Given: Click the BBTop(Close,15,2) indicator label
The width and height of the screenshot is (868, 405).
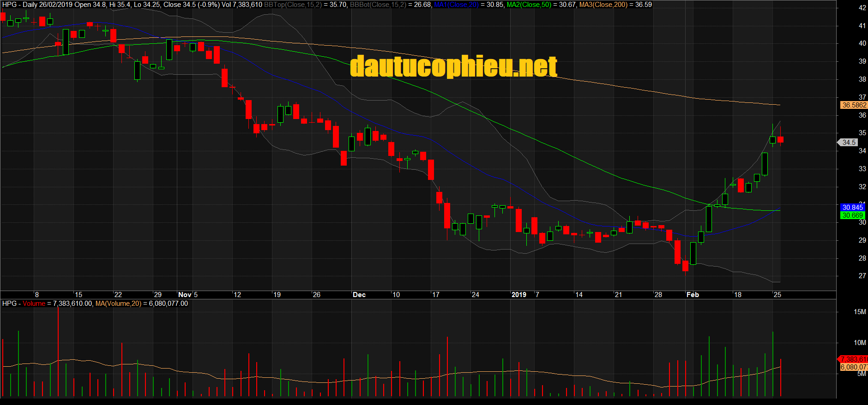Looking at the screenshot, I should pos(292,5).
